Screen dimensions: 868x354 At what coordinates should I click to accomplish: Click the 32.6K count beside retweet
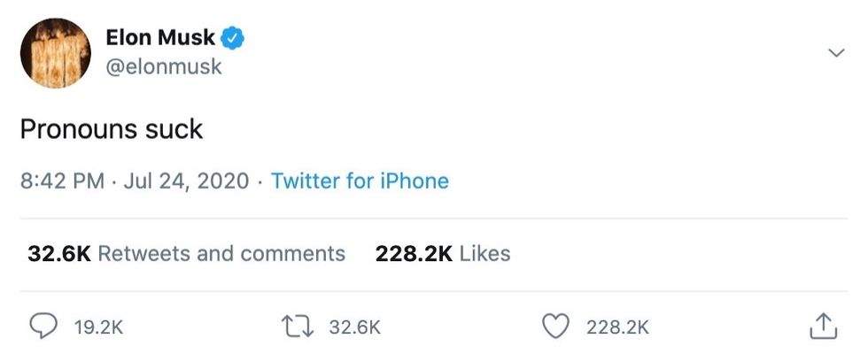click(x=354, y=327)
